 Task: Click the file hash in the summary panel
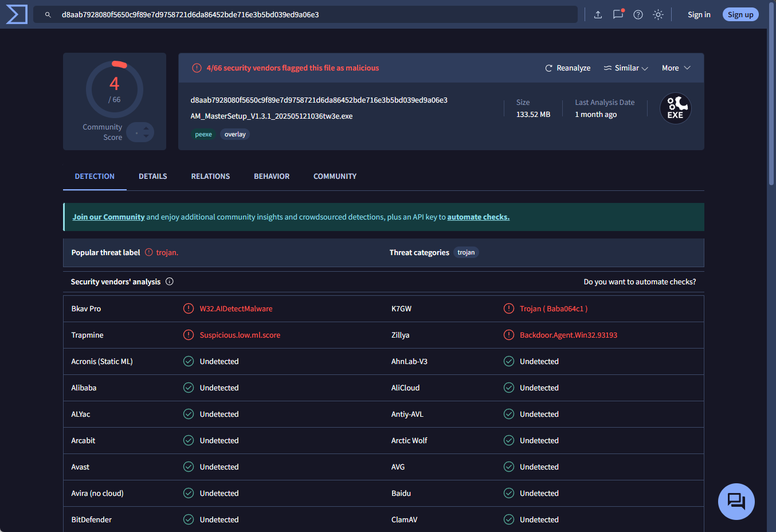319,100
